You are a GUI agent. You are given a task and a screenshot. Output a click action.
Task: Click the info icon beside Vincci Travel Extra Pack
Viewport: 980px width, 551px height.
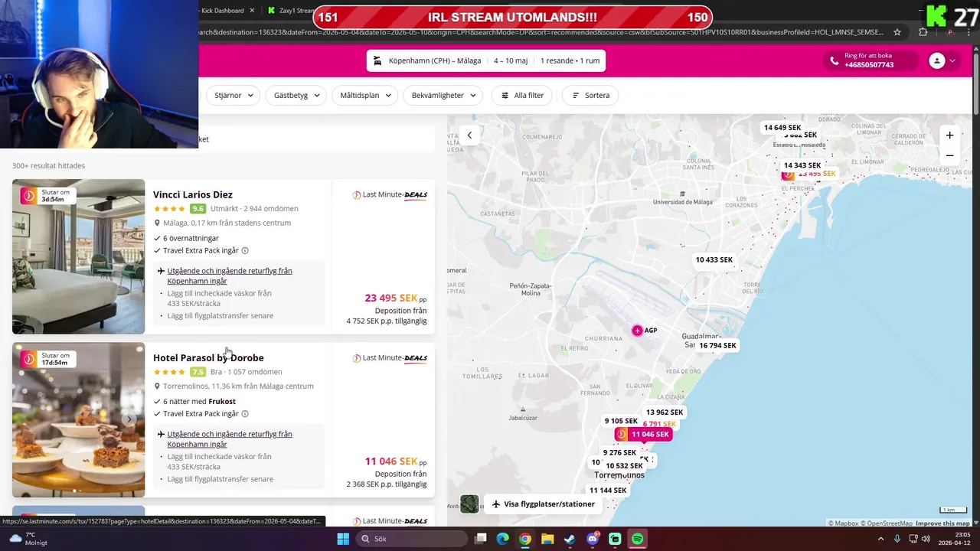tap(245, 250)
